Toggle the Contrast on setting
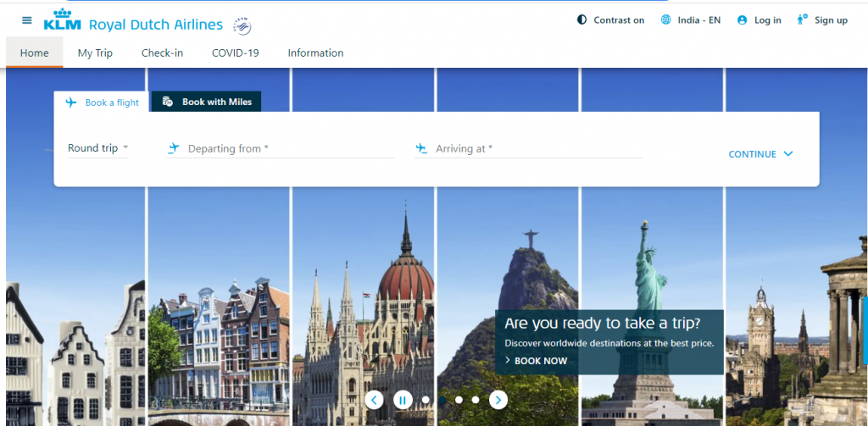This screenshot has height=432, width=868. pyautogui.click(x=610, y=20)
